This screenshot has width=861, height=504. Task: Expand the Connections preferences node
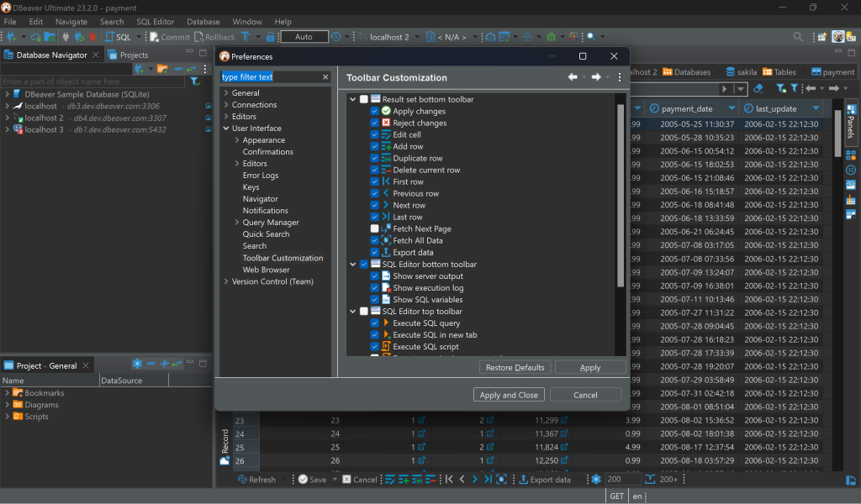coord(226,105)
